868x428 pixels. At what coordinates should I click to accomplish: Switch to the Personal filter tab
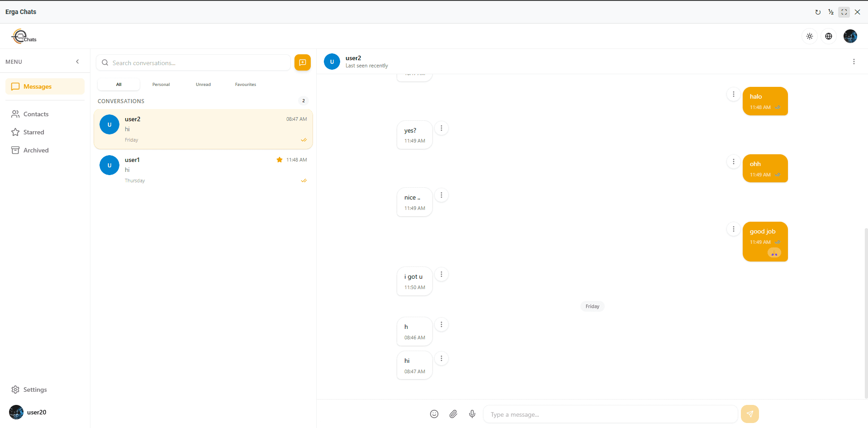pyautogui.click(x=161, y=85)
